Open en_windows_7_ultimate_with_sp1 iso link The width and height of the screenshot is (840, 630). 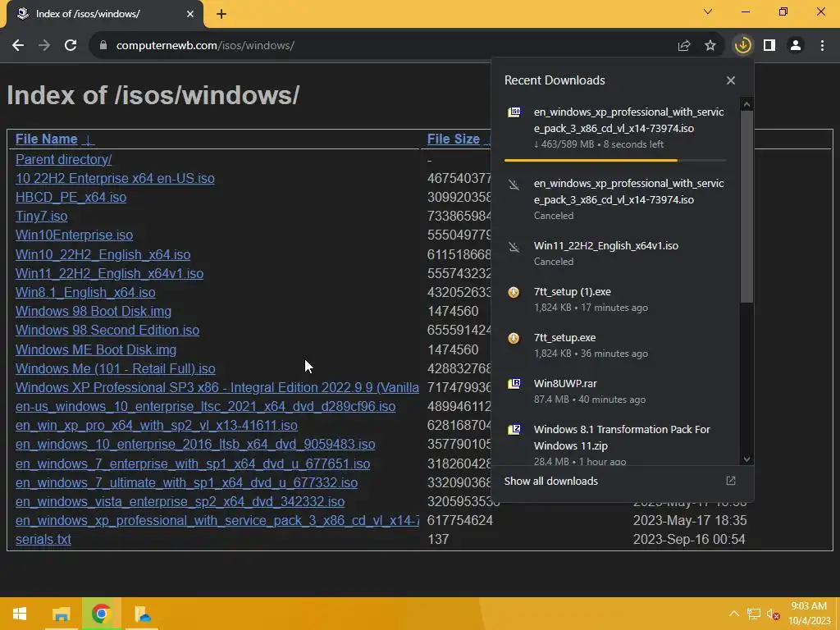point(186,482)
